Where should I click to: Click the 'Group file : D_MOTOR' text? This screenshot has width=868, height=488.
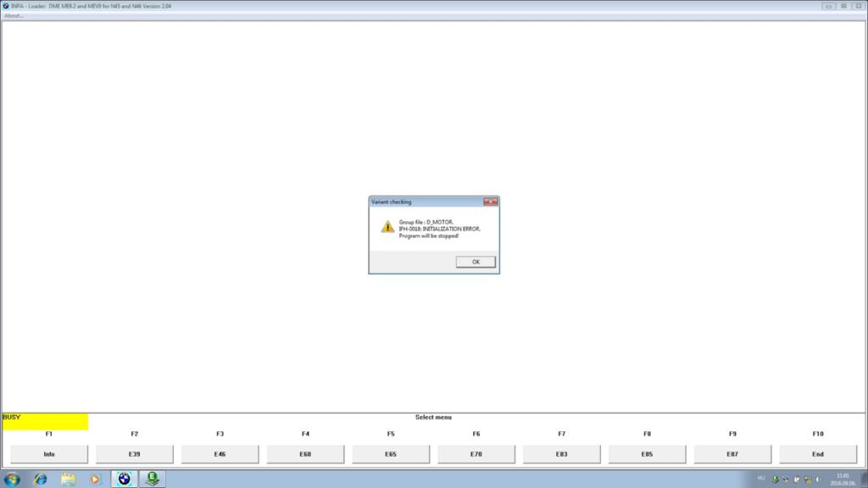pyautogui.click(x=426, y=222)
